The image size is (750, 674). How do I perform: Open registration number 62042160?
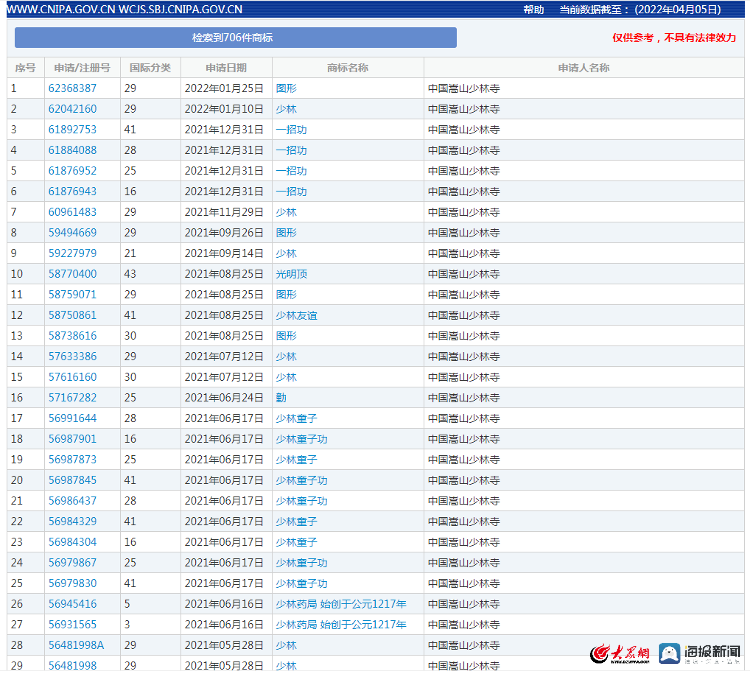(72, 109)
